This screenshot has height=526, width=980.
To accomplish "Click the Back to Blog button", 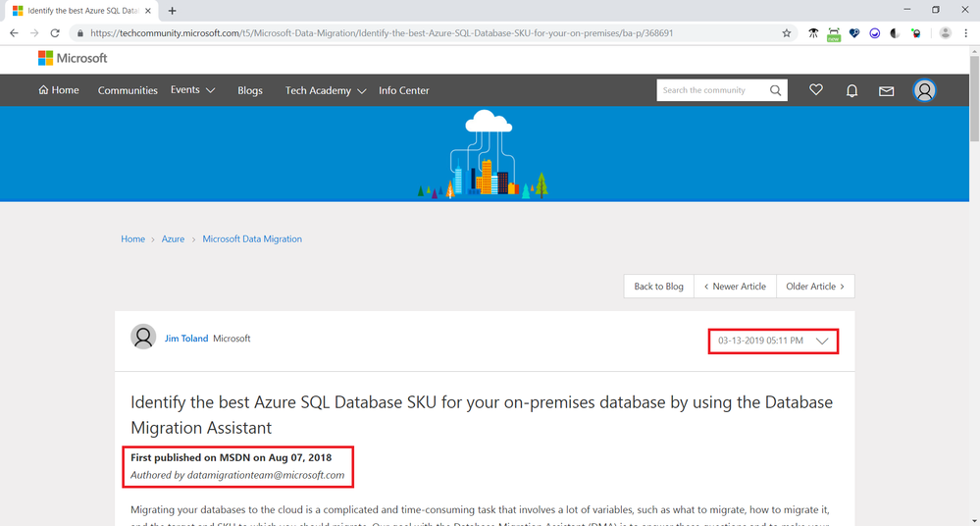I will 658,287.
